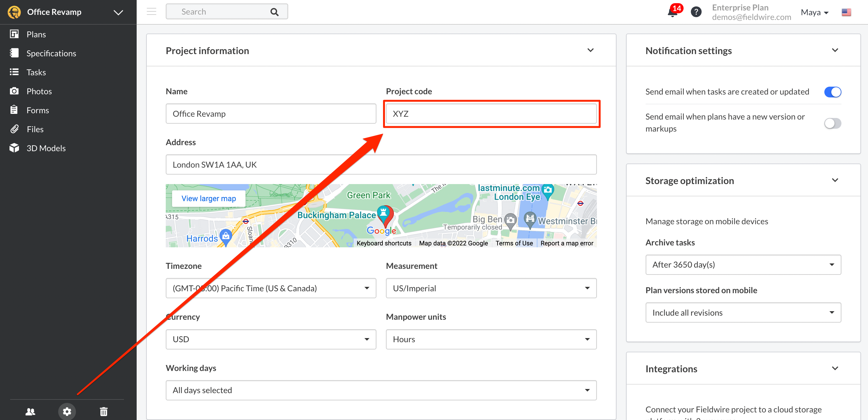The width and height of the screenshot is (868, 420).
Task: Toggle email when tasks are created or updated
Action: [833, 92]
